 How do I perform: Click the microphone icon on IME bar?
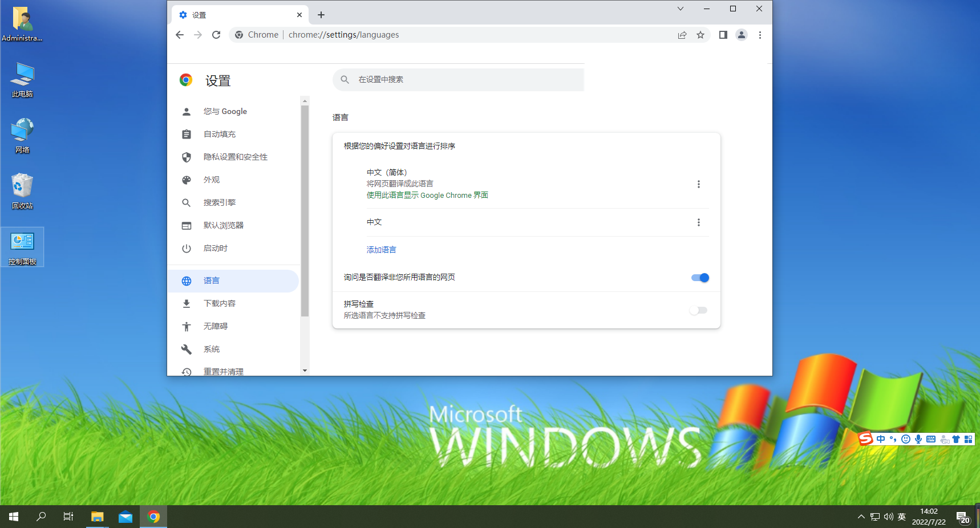[x=918, y=439]
